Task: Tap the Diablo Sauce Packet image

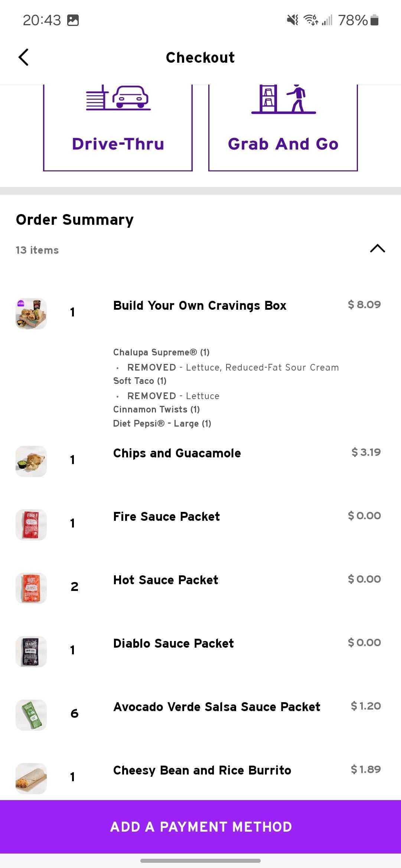Action: click(31, 651)
